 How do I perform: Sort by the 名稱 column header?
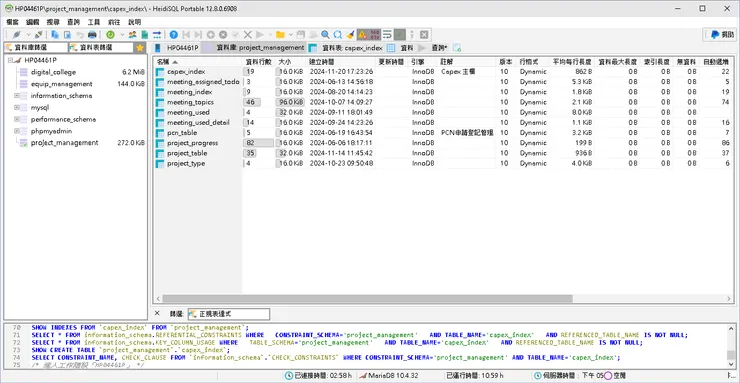point(198,62)
